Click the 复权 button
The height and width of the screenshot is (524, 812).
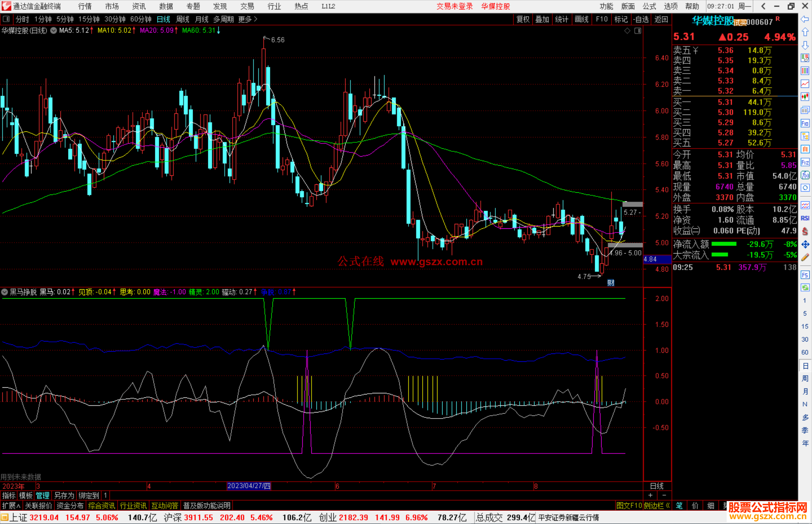click(x=523, y=19)
